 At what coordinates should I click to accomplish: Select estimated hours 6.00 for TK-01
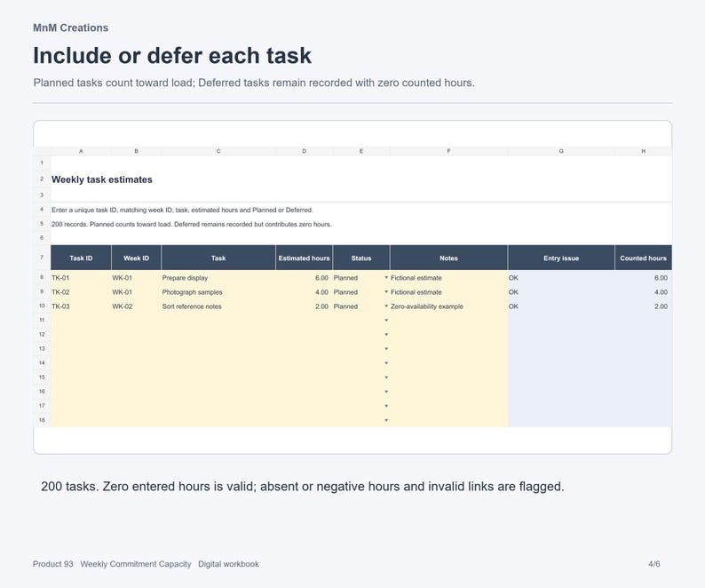(x=304, y=278)
